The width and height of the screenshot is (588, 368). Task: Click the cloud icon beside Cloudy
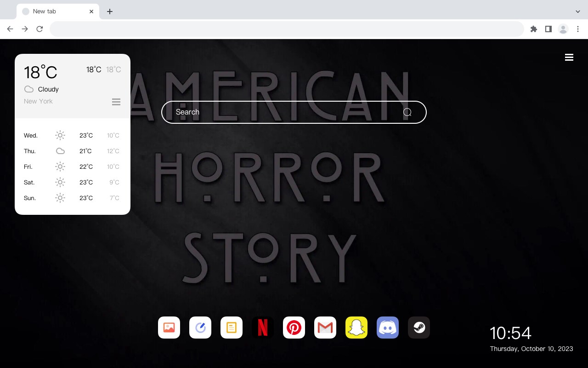click(x=28, y=89)
